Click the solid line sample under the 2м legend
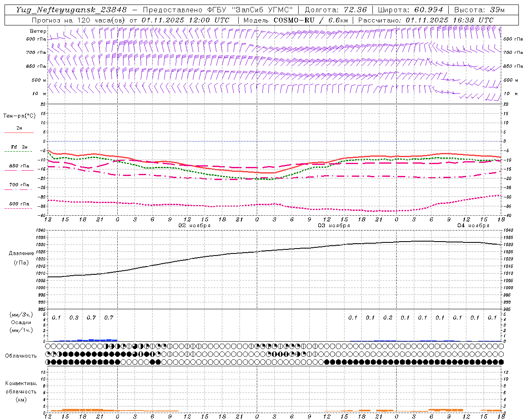 19,133
